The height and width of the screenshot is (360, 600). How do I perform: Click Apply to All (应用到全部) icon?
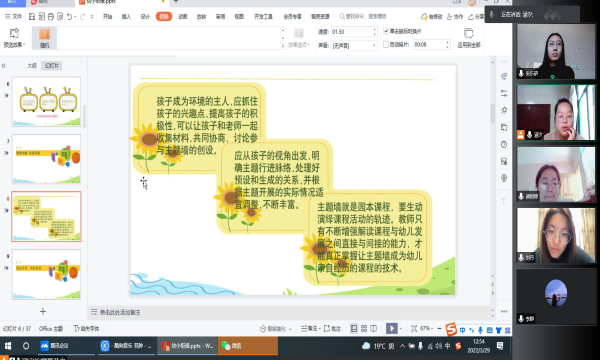click(469, 38)
